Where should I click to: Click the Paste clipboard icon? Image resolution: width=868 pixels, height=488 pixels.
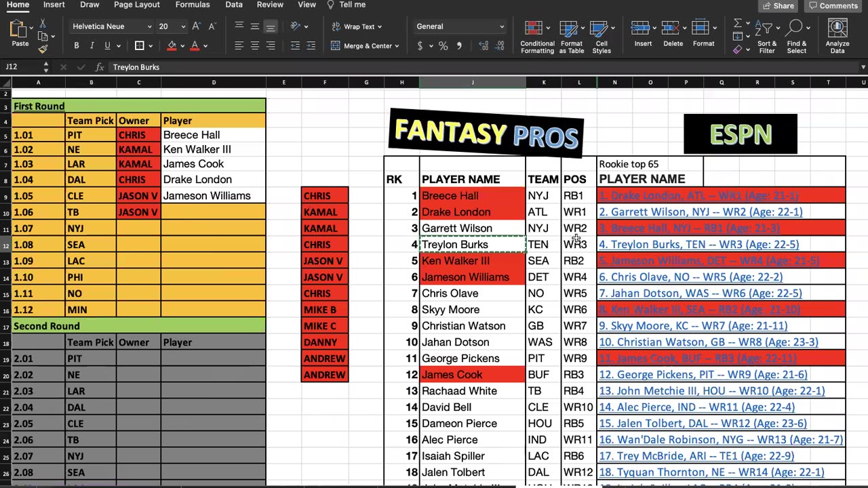[20, 28]
